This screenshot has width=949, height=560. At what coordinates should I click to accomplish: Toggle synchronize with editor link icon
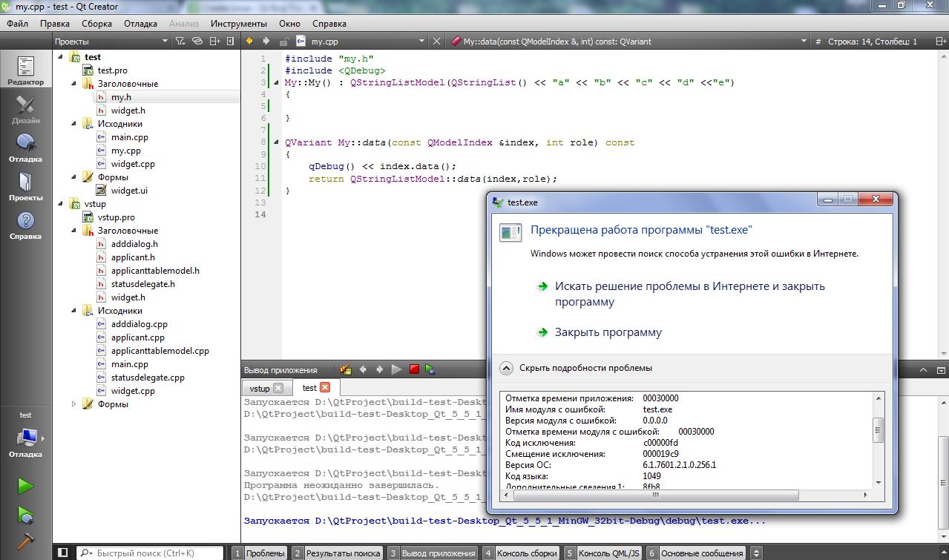197,42
